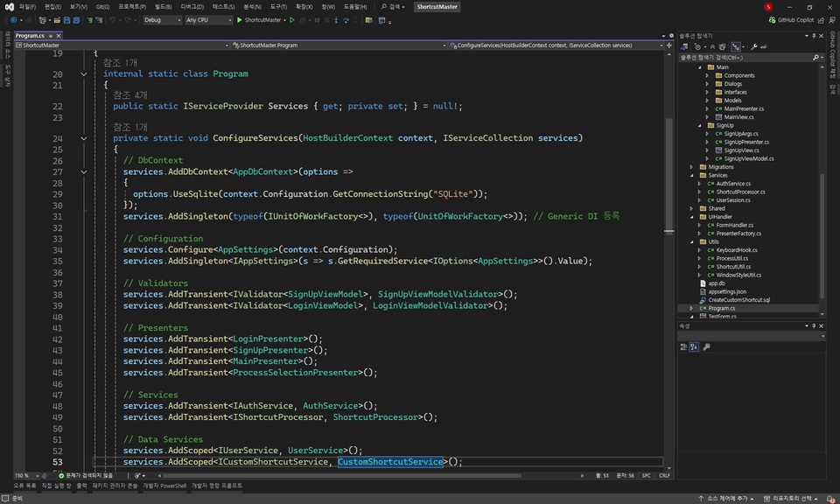Open the 파일(F) menu

pyautogui.click(x=27, y=7)
